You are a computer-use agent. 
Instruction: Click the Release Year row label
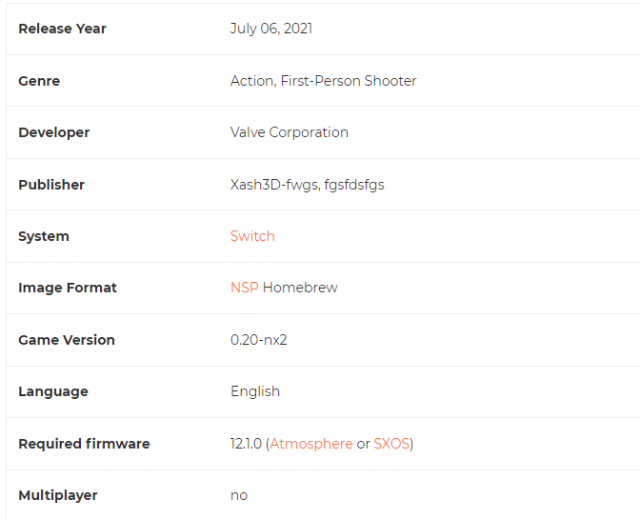pos(62,29)
